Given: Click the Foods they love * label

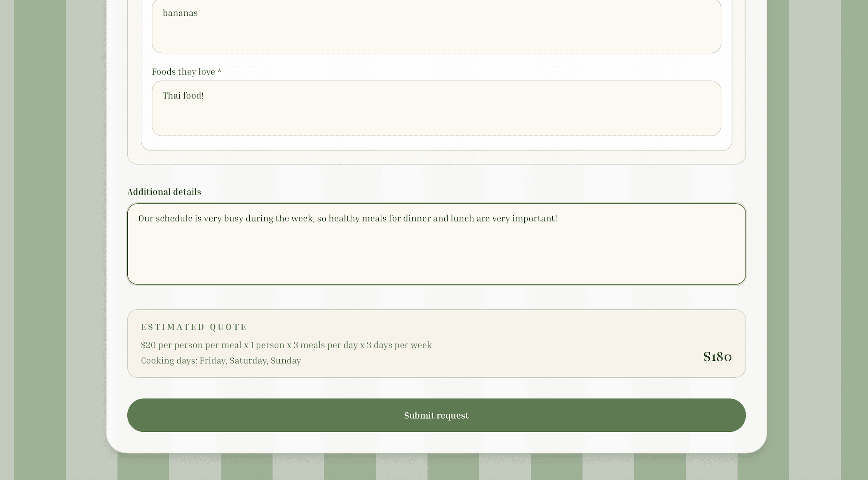Looking at the screenshot, I should click(x=186, y=72).
